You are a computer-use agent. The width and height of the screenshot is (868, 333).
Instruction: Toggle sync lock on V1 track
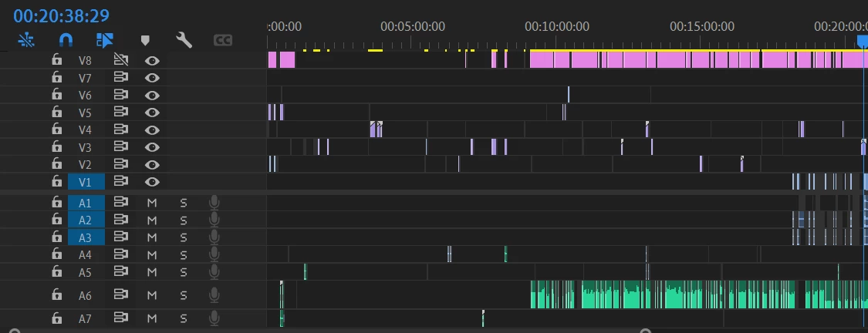(120, 181)
